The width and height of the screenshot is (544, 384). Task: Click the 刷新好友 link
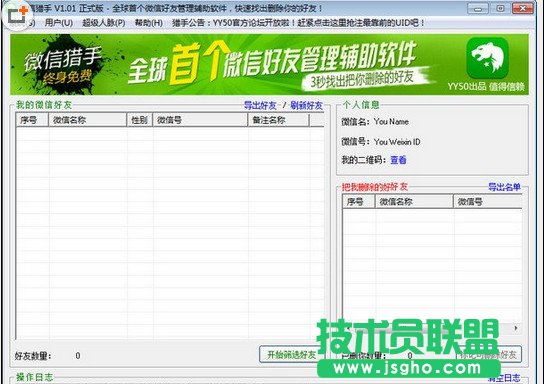click(x=306, y=105)
